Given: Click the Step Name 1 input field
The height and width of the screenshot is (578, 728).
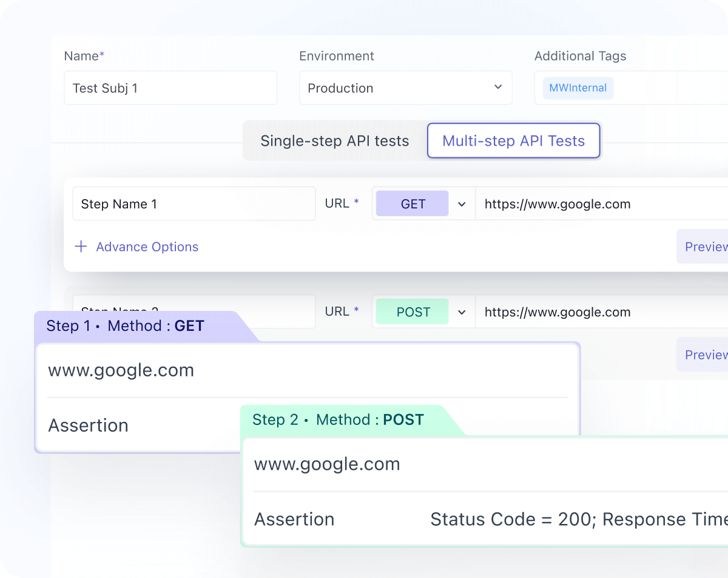Looking at the screenshot, I should tap(194, 204).
